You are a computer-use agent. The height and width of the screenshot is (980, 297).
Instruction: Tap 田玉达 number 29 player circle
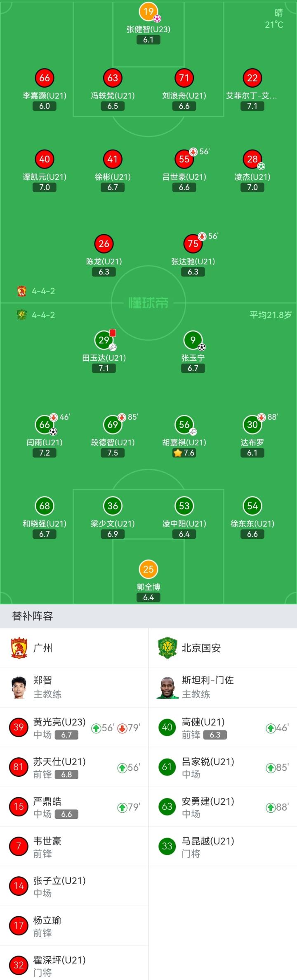(104, 340)
